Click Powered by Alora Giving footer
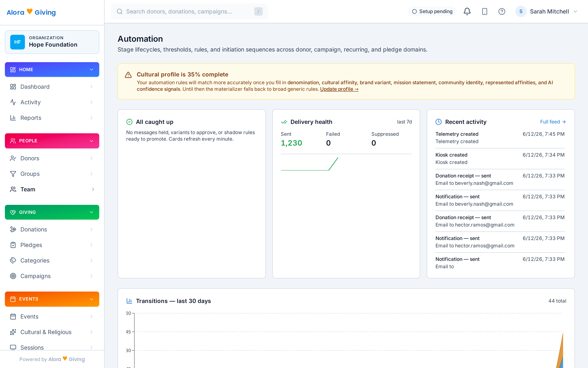 52,359
